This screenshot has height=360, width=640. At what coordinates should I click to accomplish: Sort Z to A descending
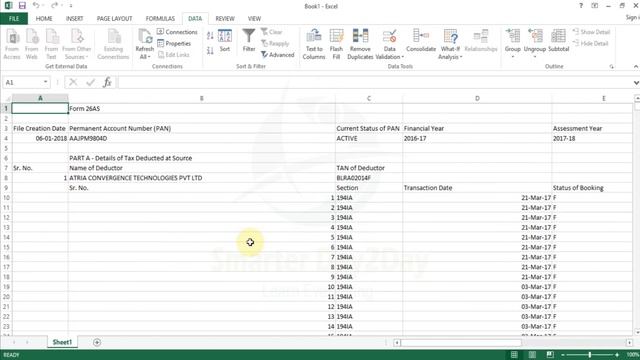click(210, 51)
